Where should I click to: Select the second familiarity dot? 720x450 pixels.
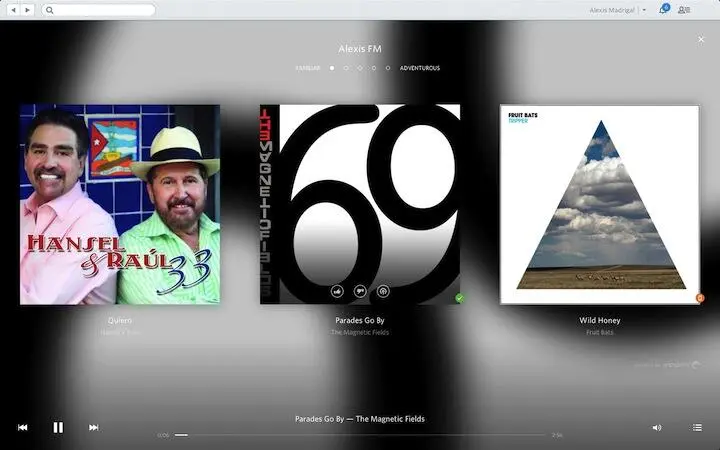click(346, 68)
